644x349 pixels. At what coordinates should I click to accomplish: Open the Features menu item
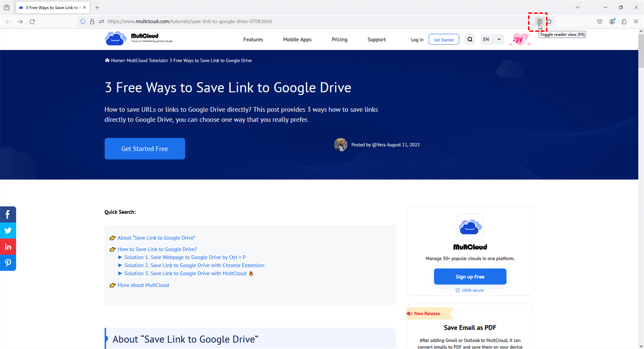pyautogui.click(x=253, y=40)
